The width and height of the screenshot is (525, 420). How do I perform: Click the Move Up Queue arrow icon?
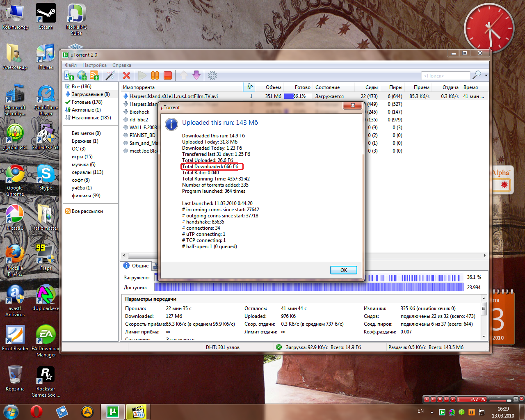184,75
